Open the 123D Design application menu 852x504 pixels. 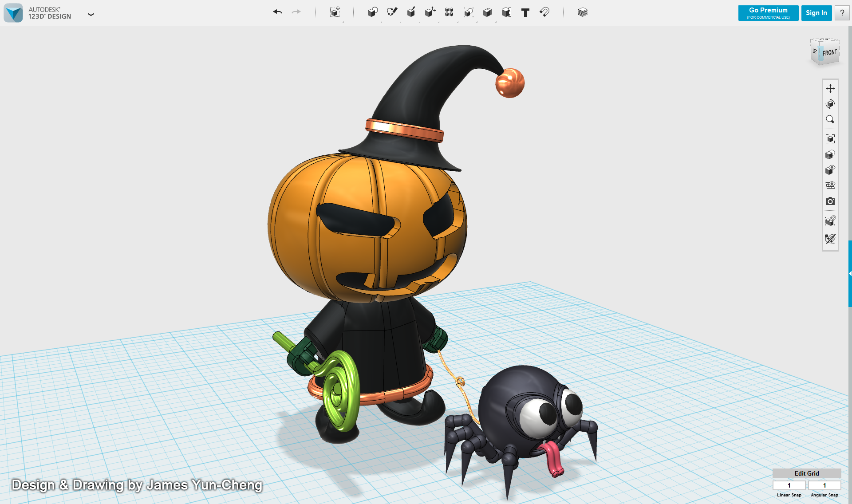[x=91, y=14]
